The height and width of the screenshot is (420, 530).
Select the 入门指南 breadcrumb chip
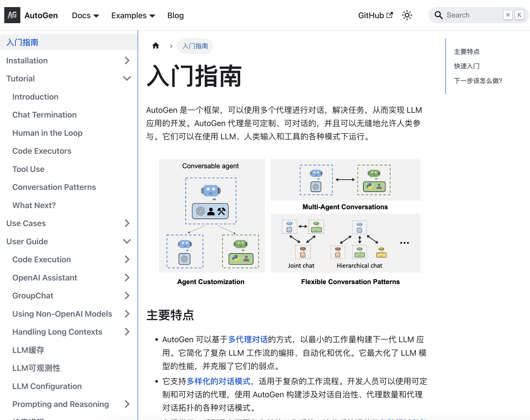point(195,46)
